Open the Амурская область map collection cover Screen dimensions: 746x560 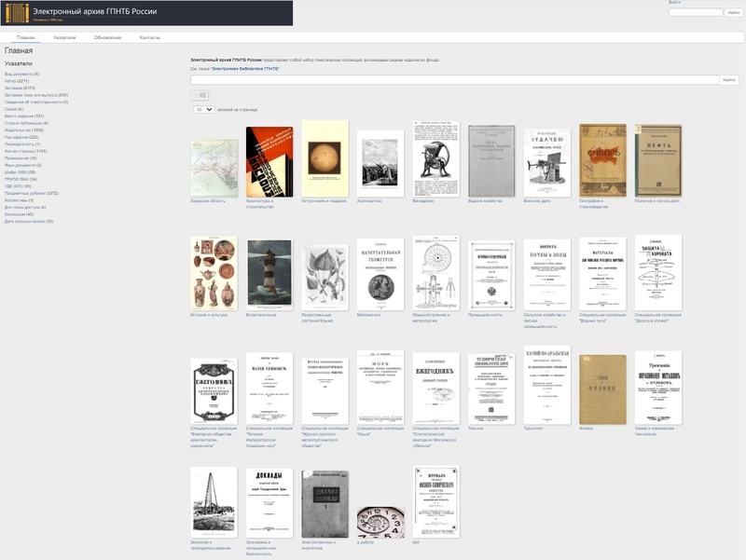point(214,168)
